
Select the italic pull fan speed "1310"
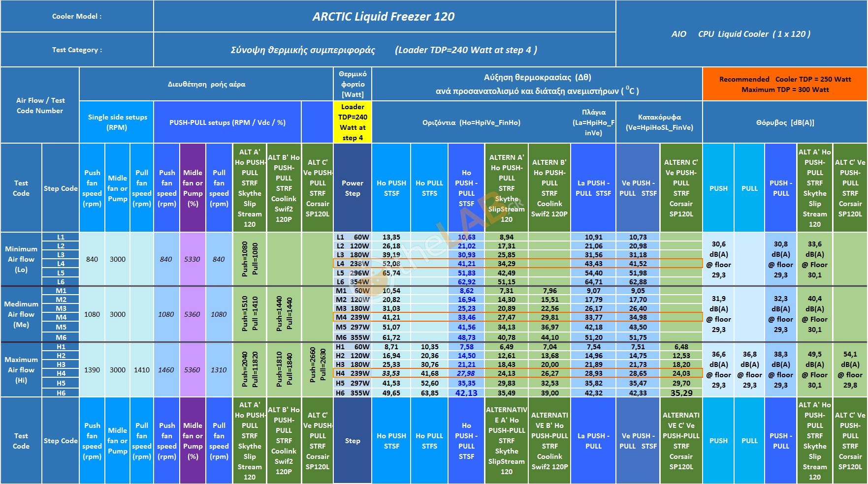coord(219,370)
